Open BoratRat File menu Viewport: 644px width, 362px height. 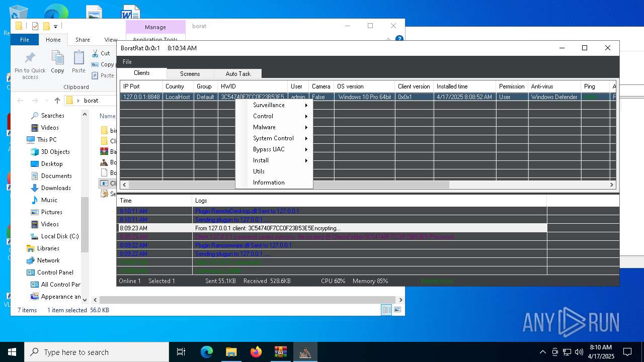pyautogui.click(x=127, y=62)
